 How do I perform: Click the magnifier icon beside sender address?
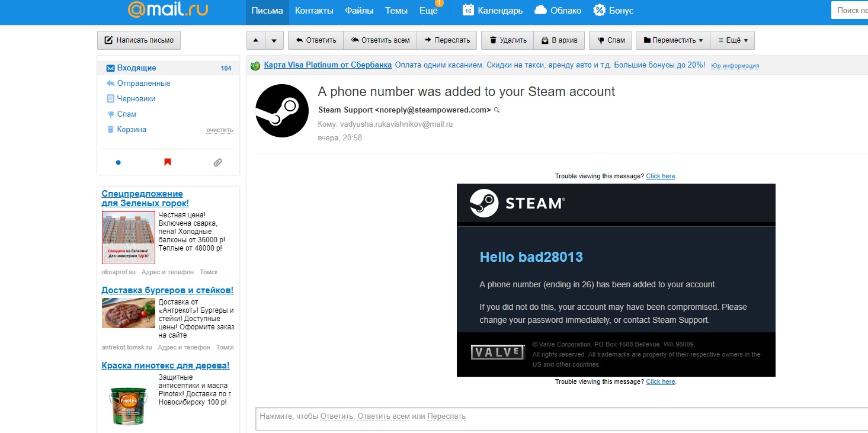pyautogui.click(x=497, y=110)
